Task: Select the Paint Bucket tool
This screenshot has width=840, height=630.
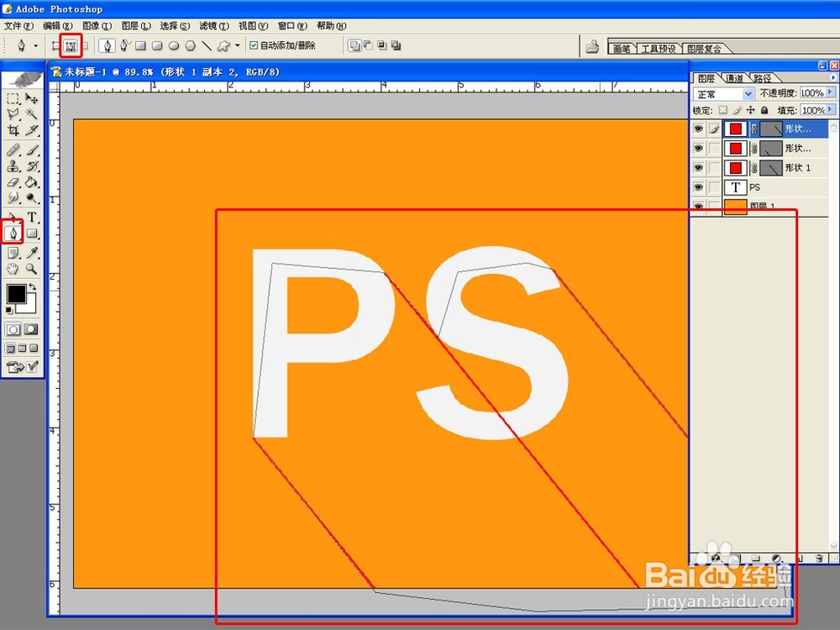Action: click(x=32, y=182)
